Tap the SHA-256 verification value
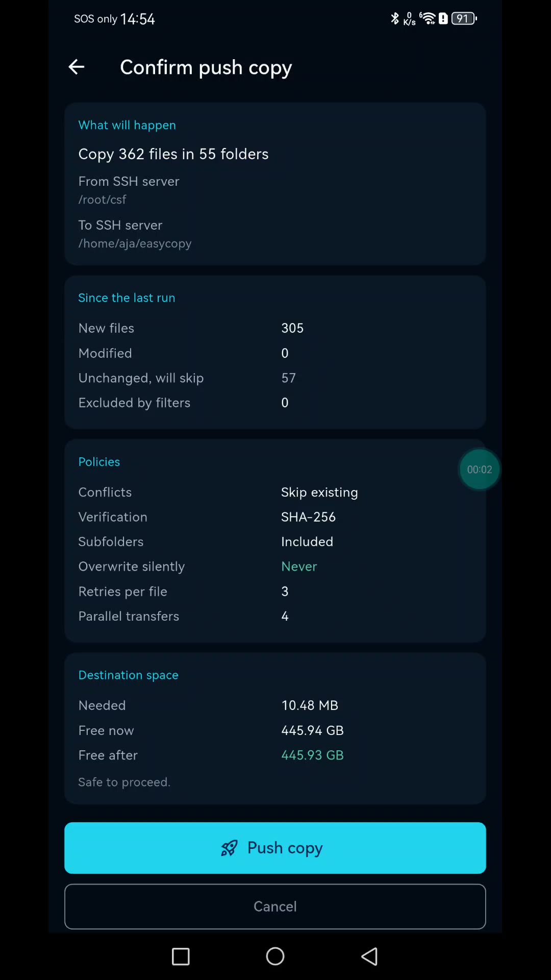Image resolution: width=551 pixels, height=980 pixels. pos(308,517)
